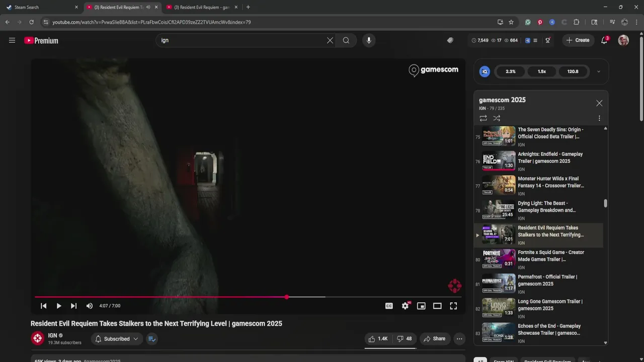This screenshot has width=644, height=362.
Task: Click the playlist panel scrollbar thumb
Action: pos(606,203)
